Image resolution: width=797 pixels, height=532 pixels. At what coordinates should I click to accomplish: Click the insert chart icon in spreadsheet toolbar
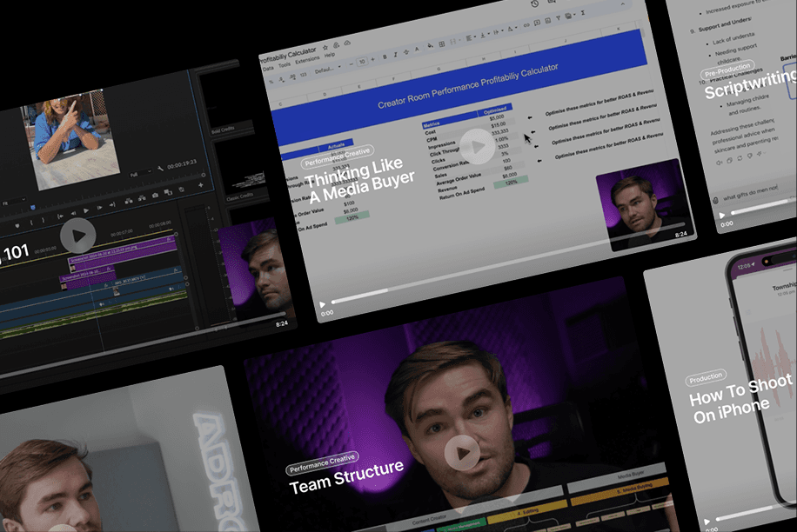pos(547,20)
